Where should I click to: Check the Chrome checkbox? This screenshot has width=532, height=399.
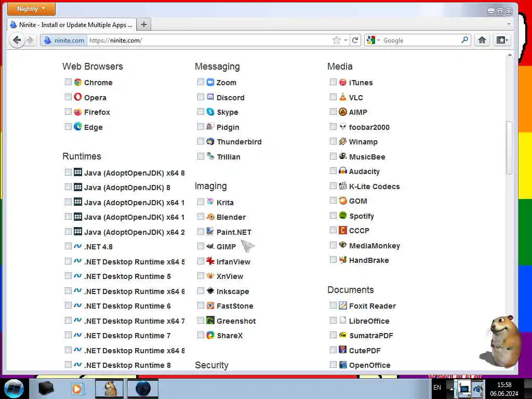[68, 82]
